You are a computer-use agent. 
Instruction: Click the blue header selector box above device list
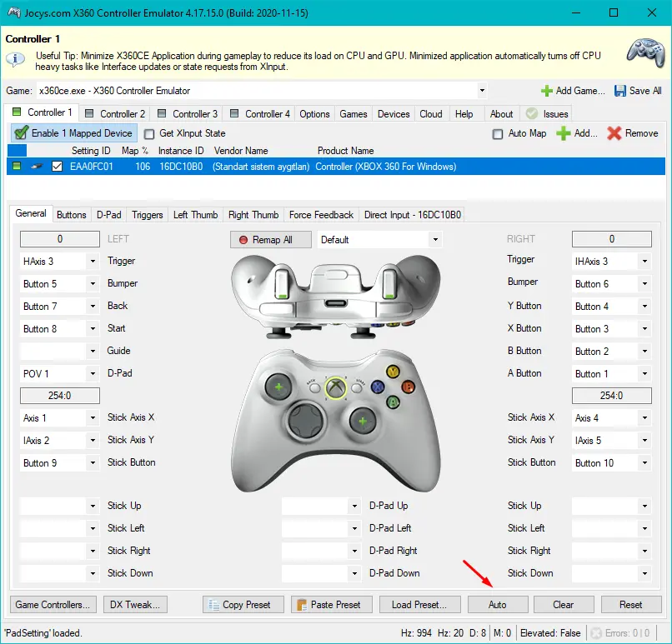[18, 150]
